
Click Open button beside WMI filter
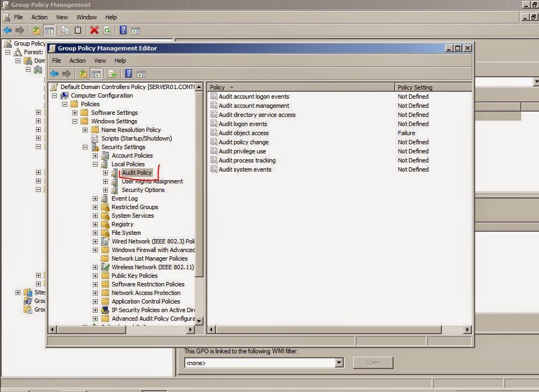tap(373, 363)
